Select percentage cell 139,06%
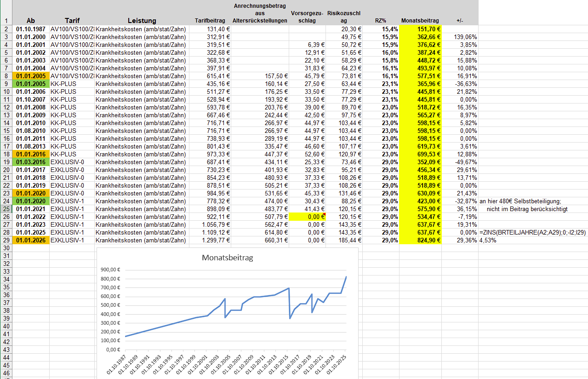The height and width of the screenshot is (379, 588). click(460, 37)
